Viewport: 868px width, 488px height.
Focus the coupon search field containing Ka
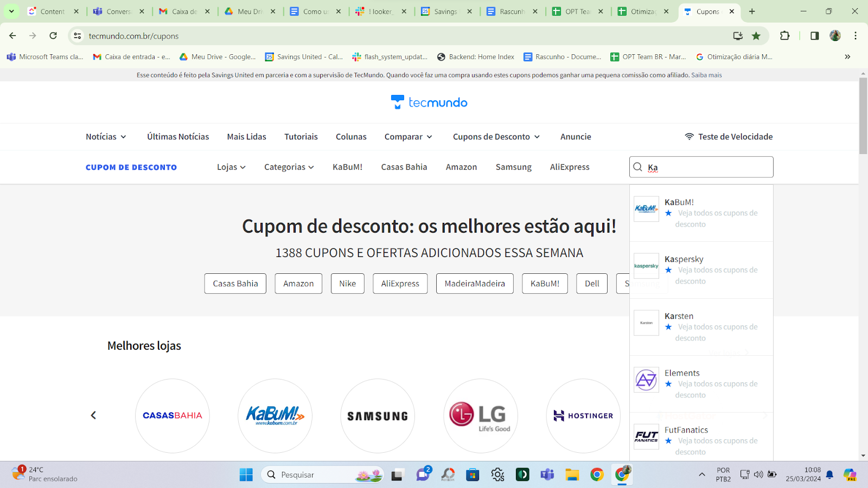(x=701, y=167)
